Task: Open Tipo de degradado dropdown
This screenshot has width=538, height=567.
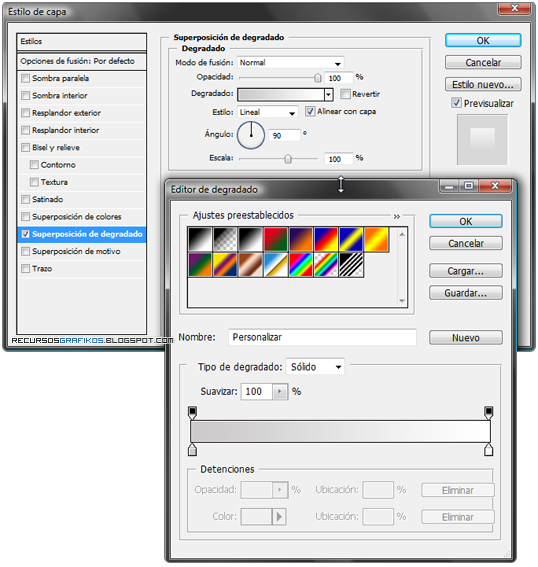Action: click(315, 367)
